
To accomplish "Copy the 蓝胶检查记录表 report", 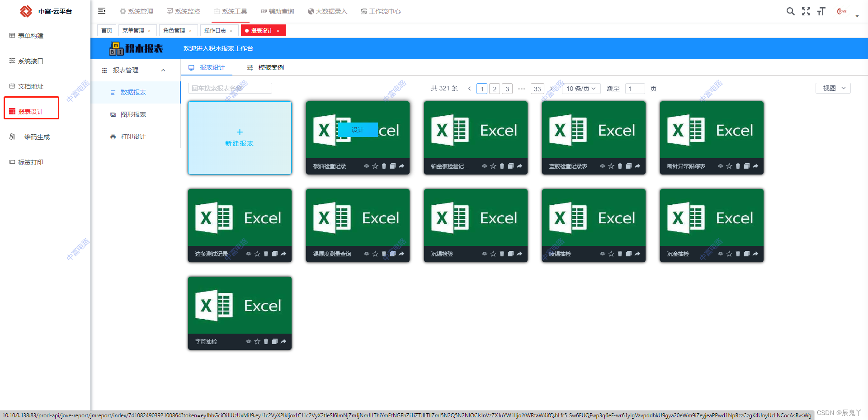I will click(628, 166).
